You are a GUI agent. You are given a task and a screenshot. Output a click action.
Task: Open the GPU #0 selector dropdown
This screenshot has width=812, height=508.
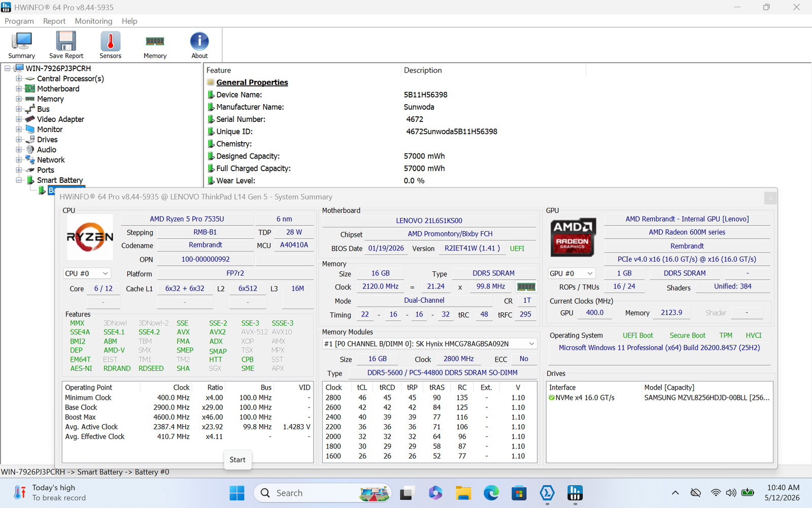pos(571,273)
